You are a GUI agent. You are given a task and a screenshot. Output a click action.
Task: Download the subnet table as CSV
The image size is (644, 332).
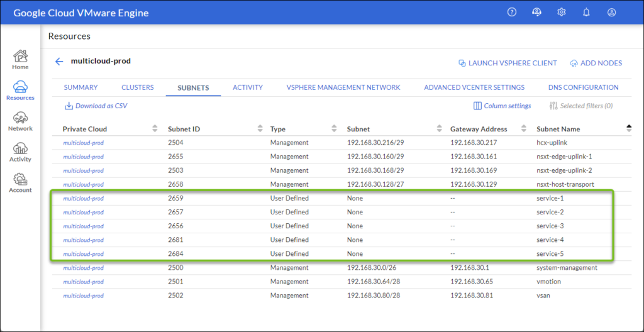(x=96, y=106)
